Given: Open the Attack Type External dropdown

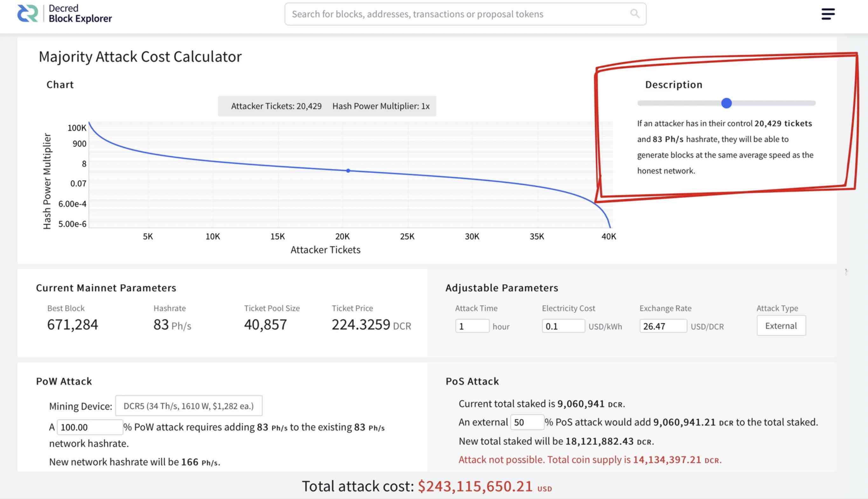Looking at the screenshot, I should (x=781, y=325).
